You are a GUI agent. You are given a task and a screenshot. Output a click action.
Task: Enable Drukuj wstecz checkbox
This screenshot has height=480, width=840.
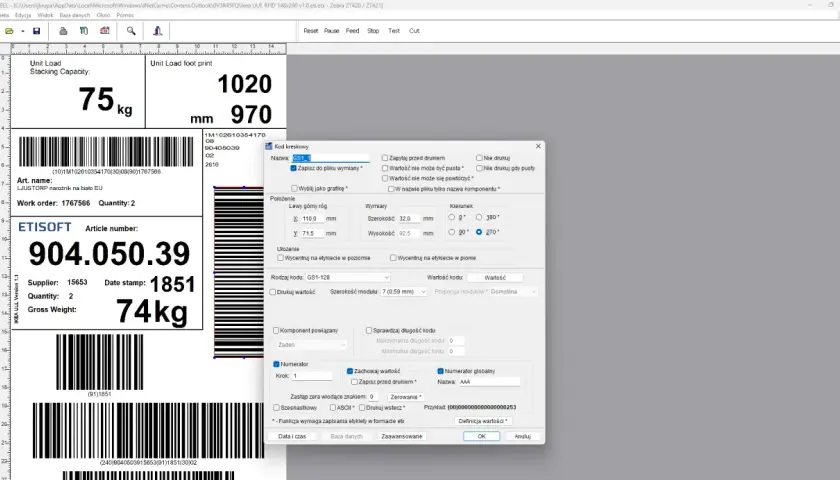coord(362,408)
